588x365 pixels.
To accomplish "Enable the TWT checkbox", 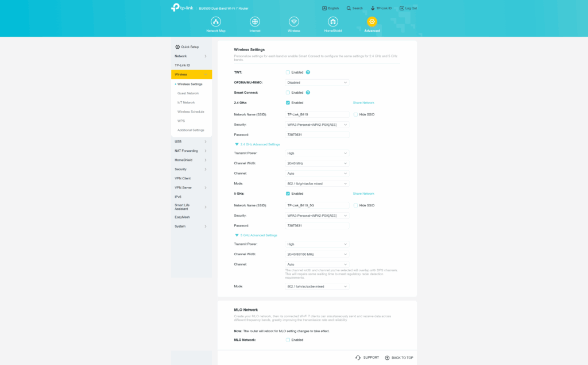I will click(288, 72).
